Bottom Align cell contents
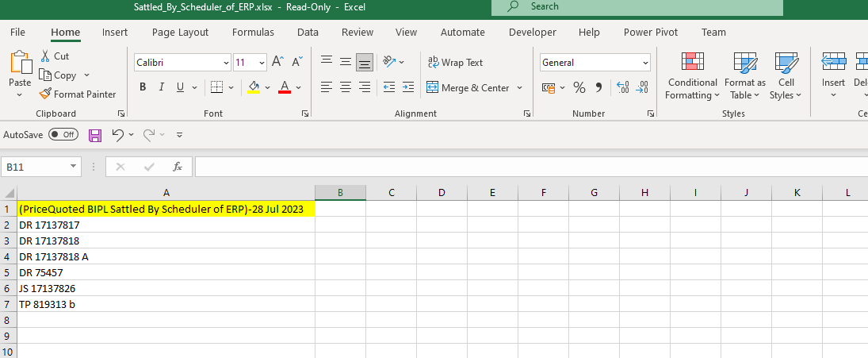 pos(365,63)
